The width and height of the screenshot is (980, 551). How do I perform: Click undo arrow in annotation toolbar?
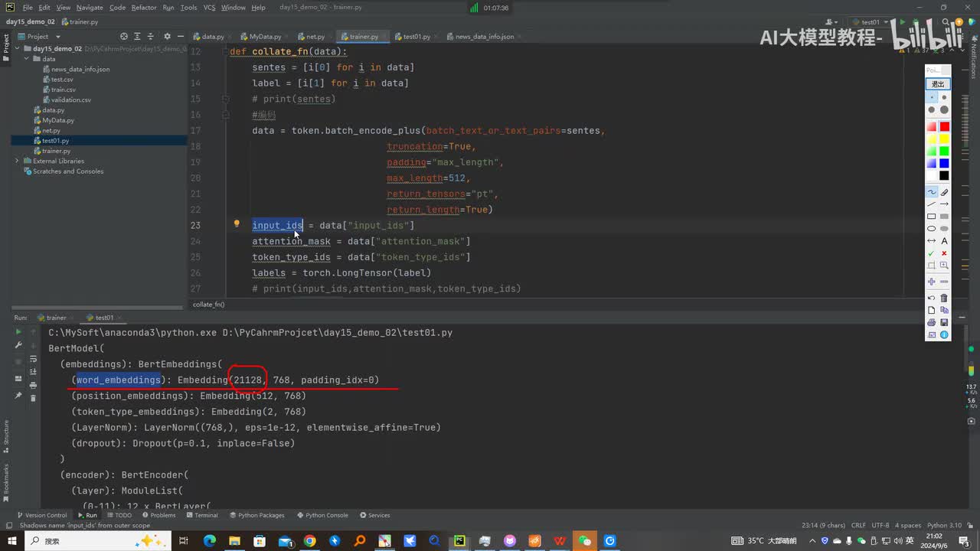click(x=932, y=298)
